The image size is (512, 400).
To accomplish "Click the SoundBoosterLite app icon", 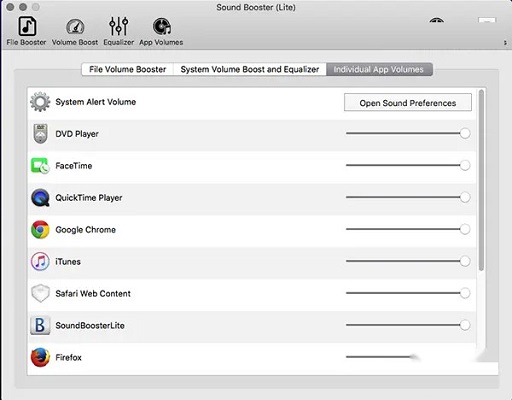I will (x=40, y=325).
